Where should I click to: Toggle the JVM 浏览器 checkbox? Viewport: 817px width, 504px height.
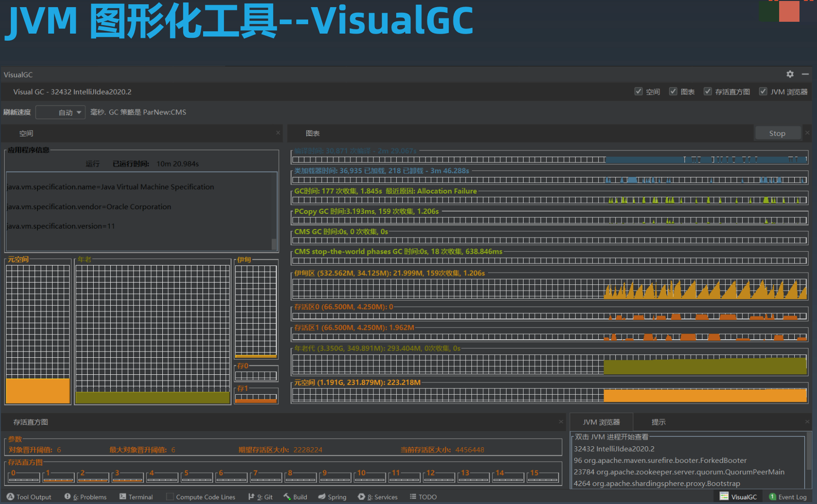point(763,91)
